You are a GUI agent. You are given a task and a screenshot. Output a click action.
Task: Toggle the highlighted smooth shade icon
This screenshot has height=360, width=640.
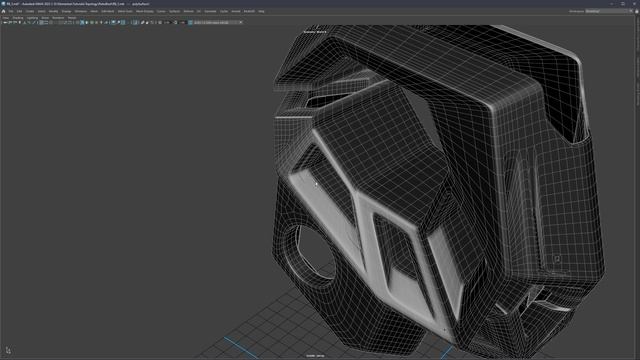pos(82,22)
